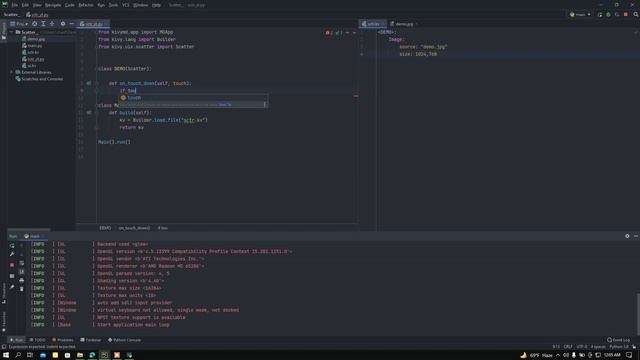
Task: Toggle soft-wrap icon in Run panel
Action: point(22,263)
